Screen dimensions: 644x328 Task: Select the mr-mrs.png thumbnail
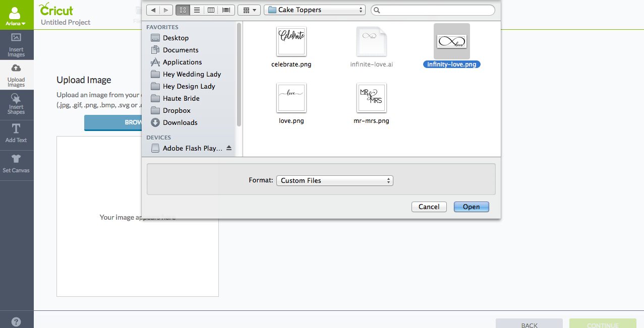(372, 98)
